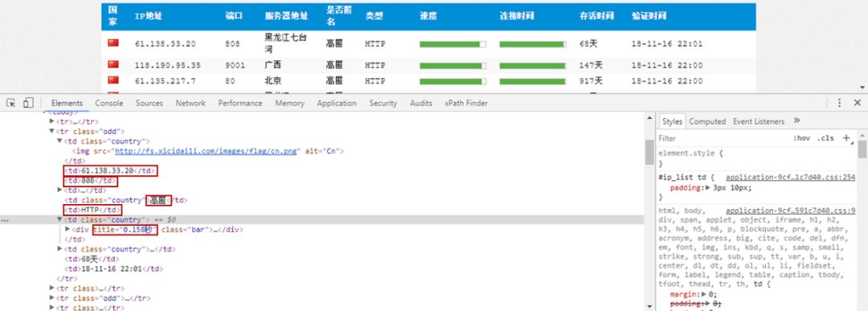Switch to the Audits tab
This screenshot has width=868, height=311.
(421, 103)
